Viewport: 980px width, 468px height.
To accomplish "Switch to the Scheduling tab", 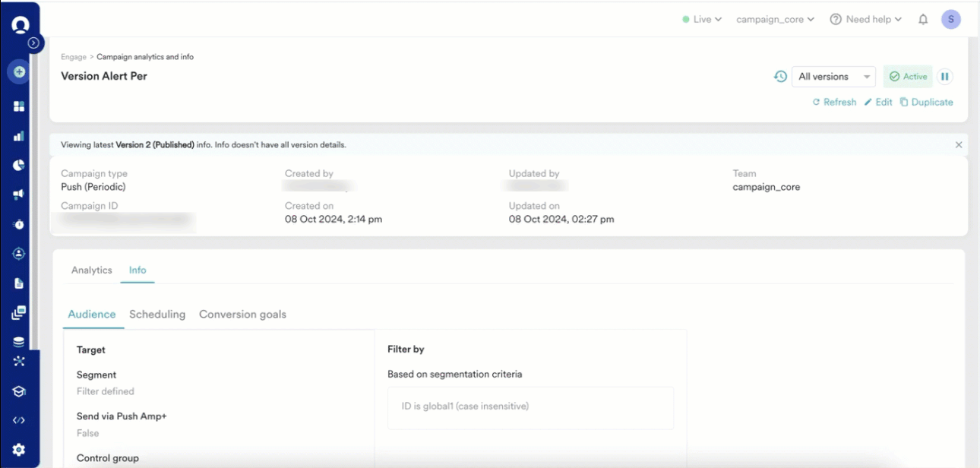I will click(157, 315).
